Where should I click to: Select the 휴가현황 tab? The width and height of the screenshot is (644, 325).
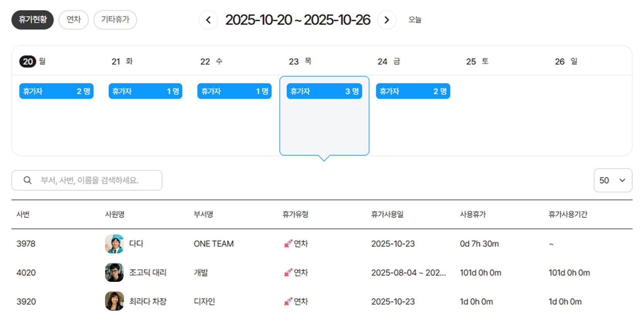point(32,20)
